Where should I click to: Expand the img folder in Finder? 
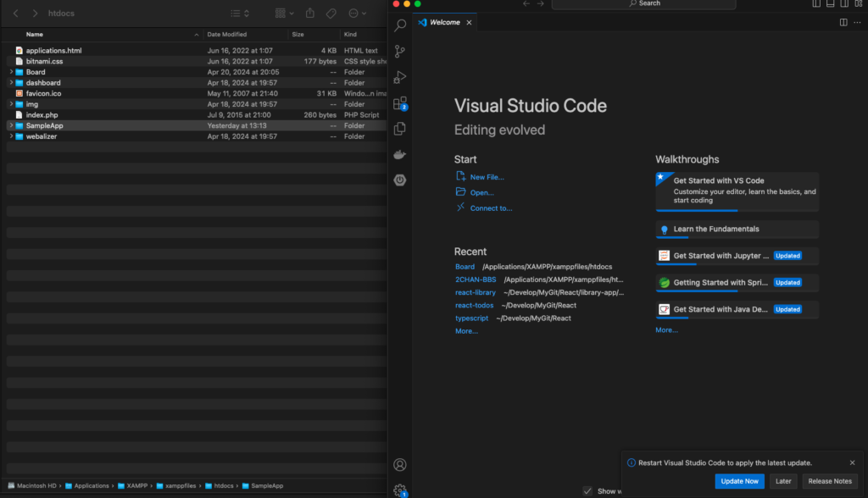click(x=11, y=104)
